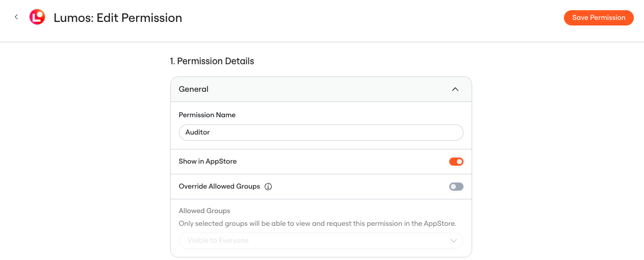Click Visible to Everyone placeholder text

tap(218, 241)
